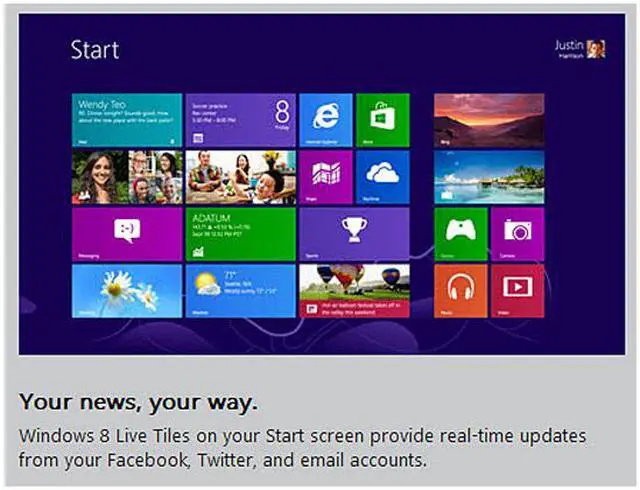The image size is (640, 490).
Task: Open the Travel tile with tropical beach
Action: coord(489,177)
